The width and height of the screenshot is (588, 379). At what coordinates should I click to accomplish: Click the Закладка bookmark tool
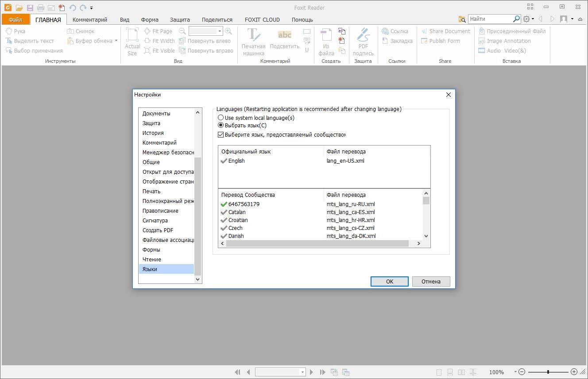coord(397,41)
